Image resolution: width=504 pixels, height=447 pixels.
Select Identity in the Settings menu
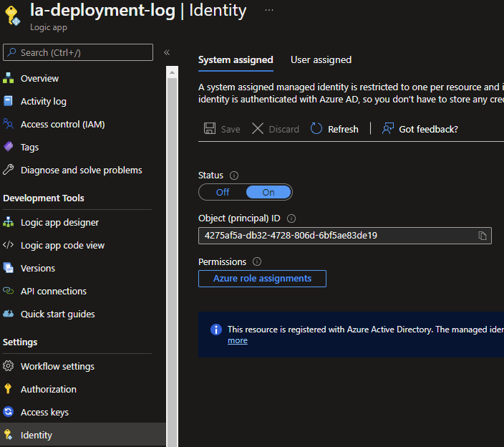pyautogui.click(x=83, y=434)
